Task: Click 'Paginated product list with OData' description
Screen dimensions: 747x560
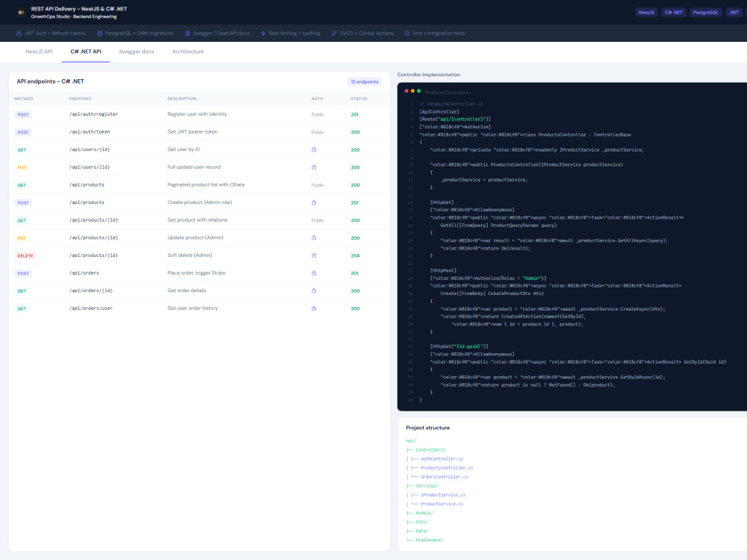Action: pos(206,184)
